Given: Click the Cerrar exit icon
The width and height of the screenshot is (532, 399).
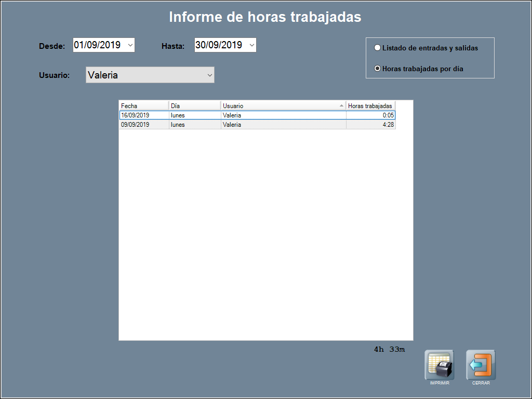Looking at the screenshot, I should coord(481,365).
